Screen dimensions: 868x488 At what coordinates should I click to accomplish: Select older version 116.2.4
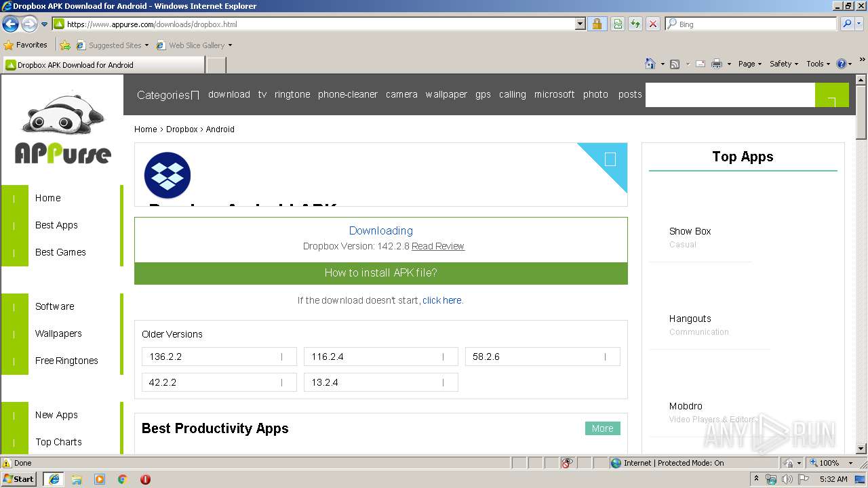tap(381, 357)
